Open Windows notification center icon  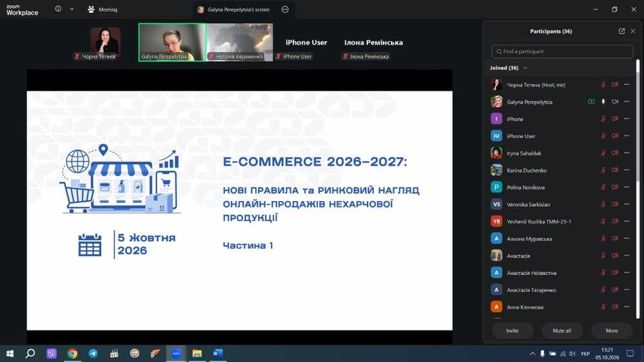click(630, 354)
